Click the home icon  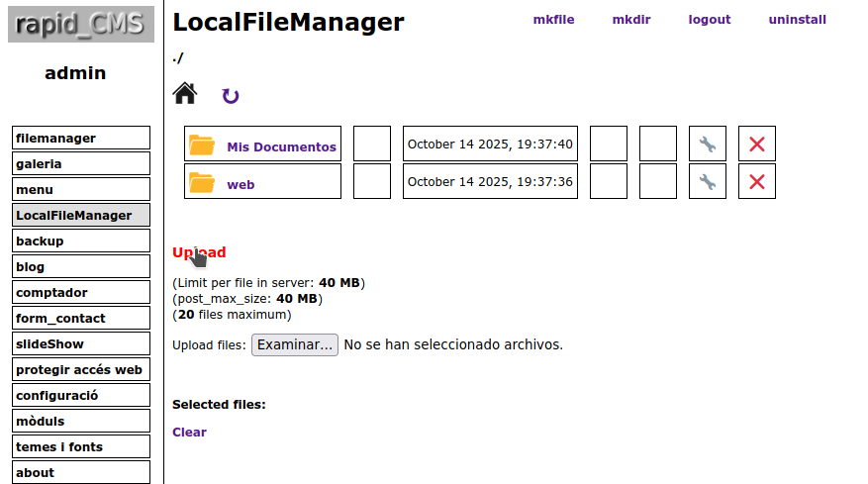[x=184, y=93]
